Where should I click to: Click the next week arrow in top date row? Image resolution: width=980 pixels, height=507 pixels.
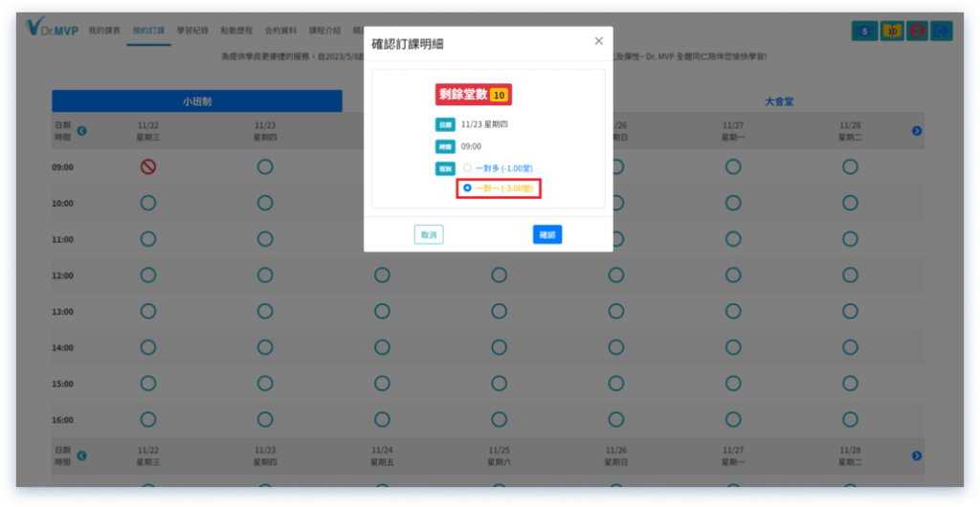(917, 131)
